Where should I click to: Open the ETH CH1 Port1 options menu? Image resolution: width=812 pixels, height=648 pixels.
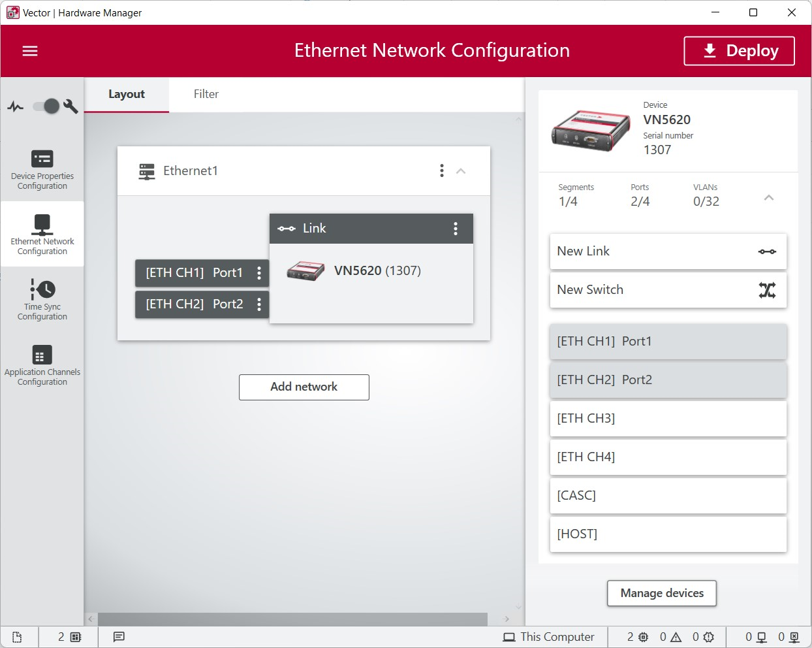259,273
